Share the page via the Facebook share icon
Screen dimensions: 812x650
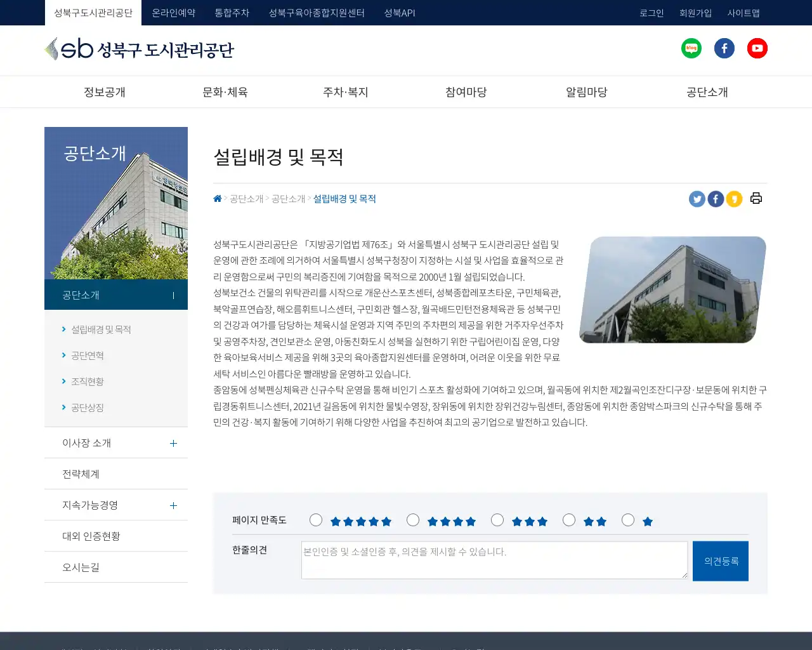(x=716, y=198)
